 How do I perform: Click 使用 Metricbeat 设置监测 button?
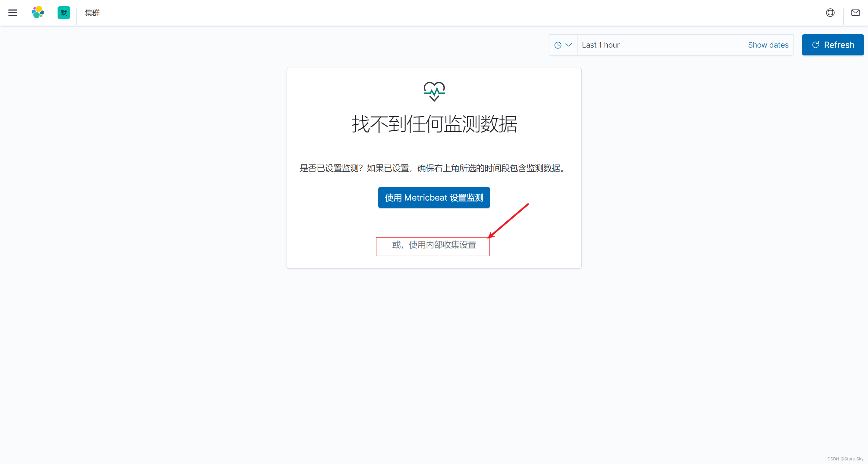[x=434, y=197]
